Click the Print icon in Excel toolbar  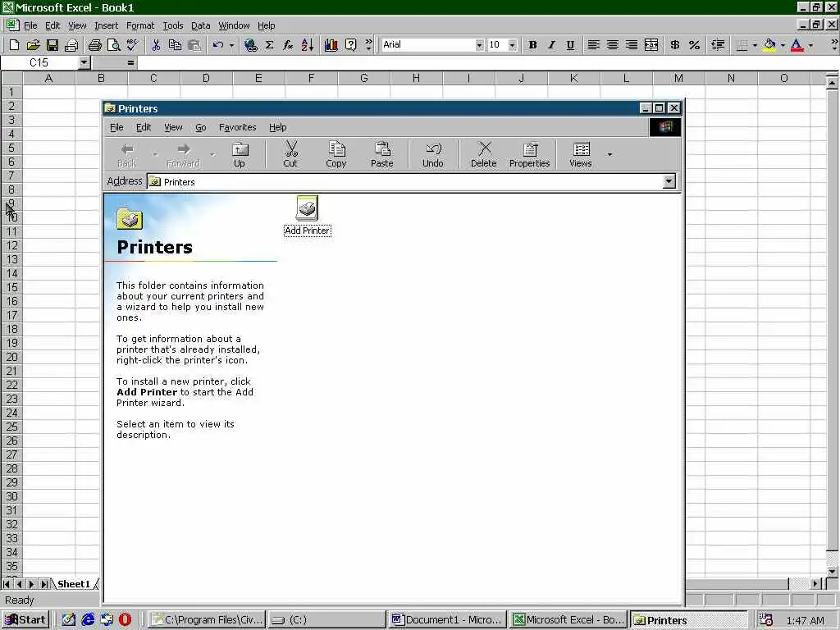point(94,45)
